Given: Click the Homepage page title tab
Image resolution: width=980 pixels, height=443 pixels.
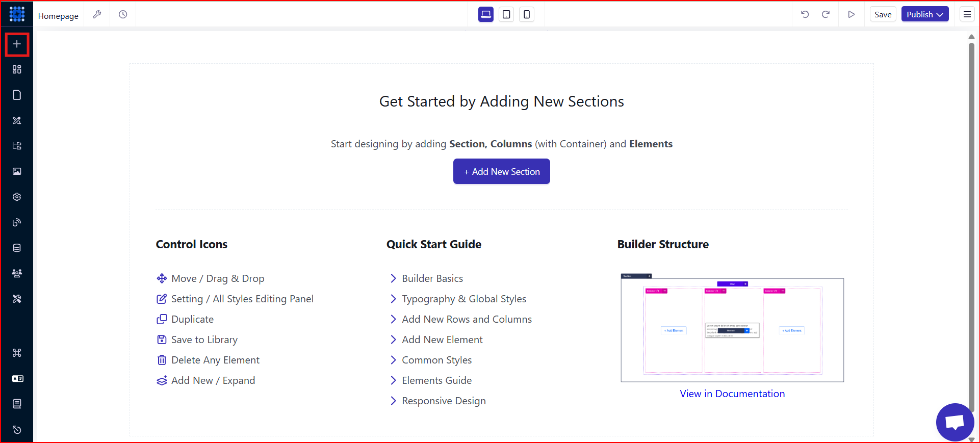Looking at the screenshot, I should pyautogui.click(x=58, y=16).
